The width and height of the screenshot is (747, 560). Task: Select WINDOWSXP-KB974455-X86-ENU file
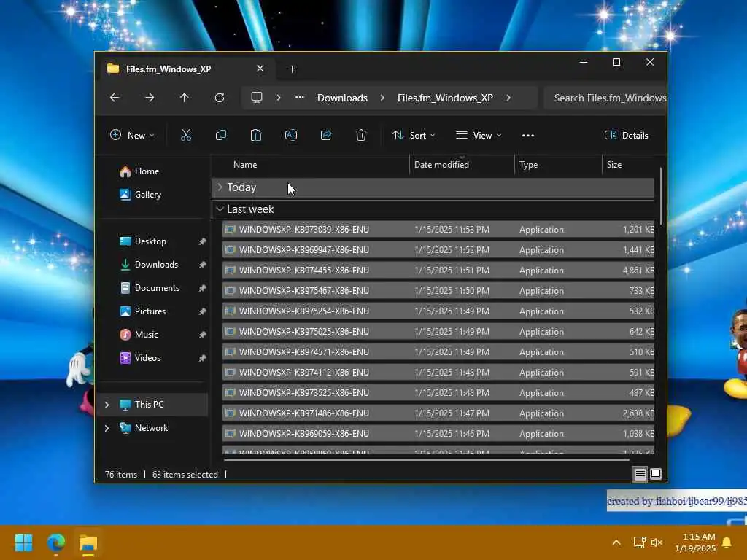click(x=438, y=271)
